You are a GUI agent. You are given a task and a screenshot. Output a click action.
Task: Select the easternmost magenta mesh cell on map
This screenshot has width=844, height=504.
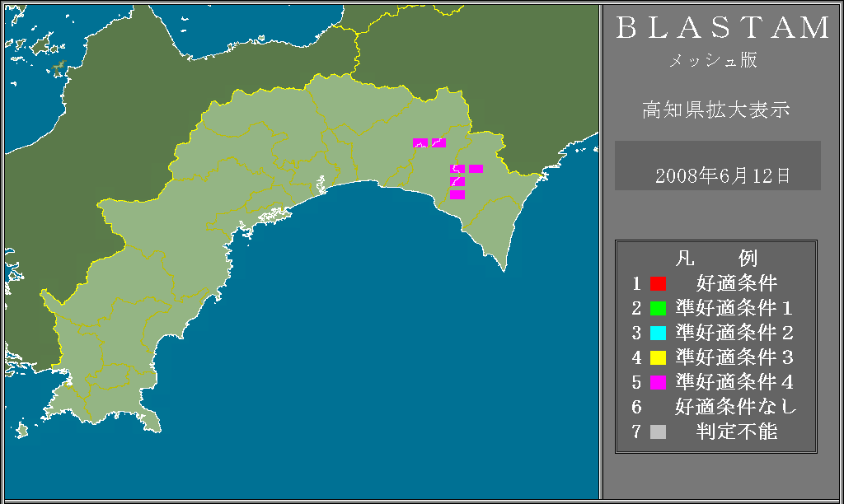pyautogui.click(x=476, y=169)
